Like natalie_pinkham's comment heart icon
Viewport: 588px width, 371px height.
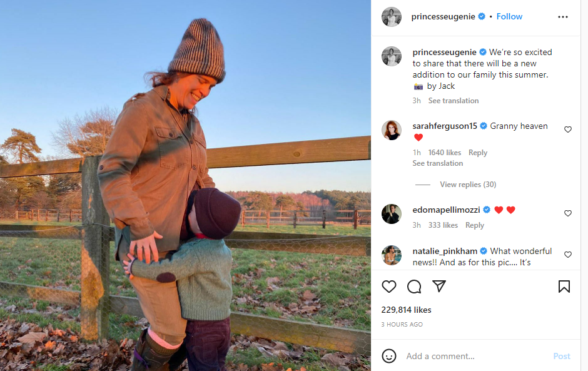point(568,255)
